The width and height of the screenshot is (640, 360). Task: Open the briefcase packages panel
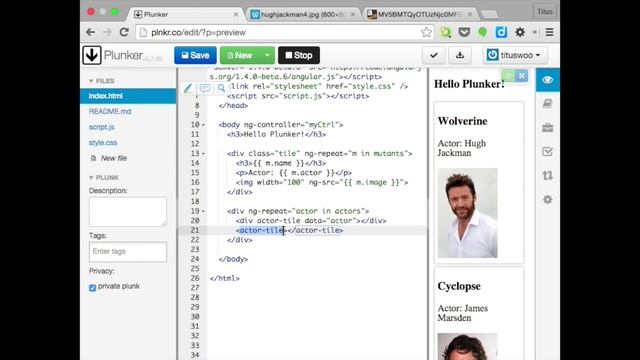pyautogui.click(x=547, y=128)
